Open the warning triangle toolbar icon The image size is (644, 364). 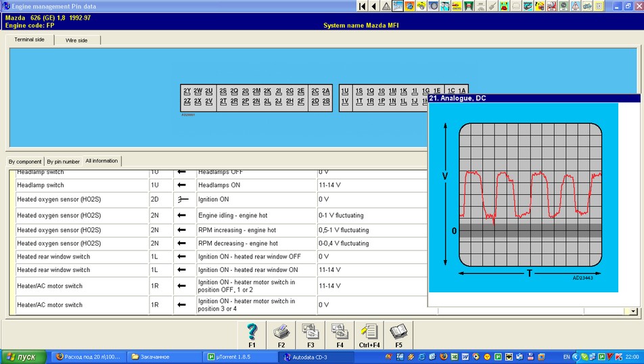pyautogui.click(x=386, y=6)
